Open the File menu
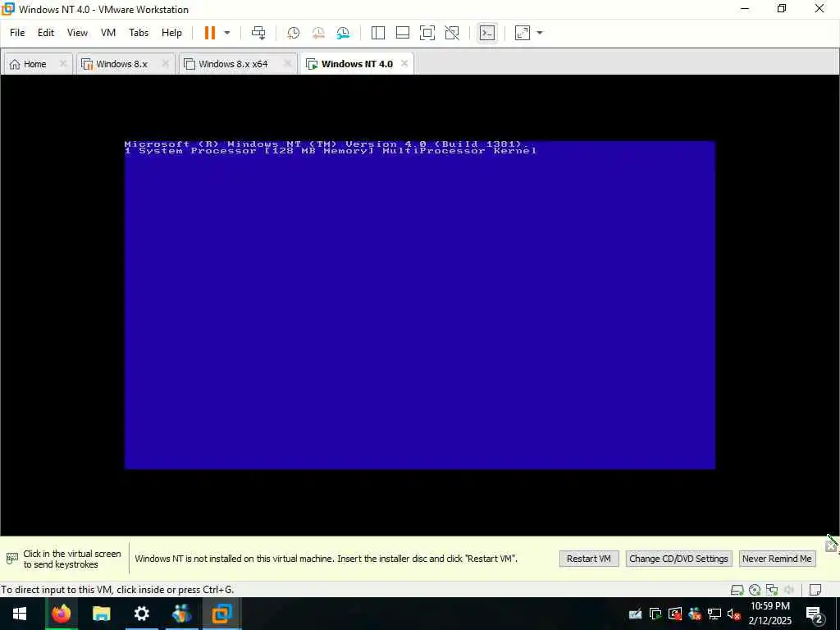The height and width of the screenshot is (630, 840). tap(17, 33)
